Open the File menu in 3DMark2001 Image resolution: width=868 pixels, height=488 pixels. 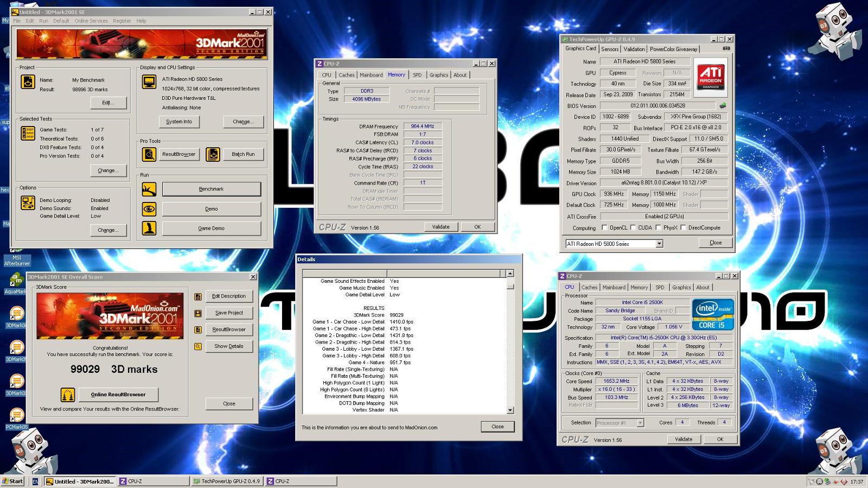coord(17,21)
